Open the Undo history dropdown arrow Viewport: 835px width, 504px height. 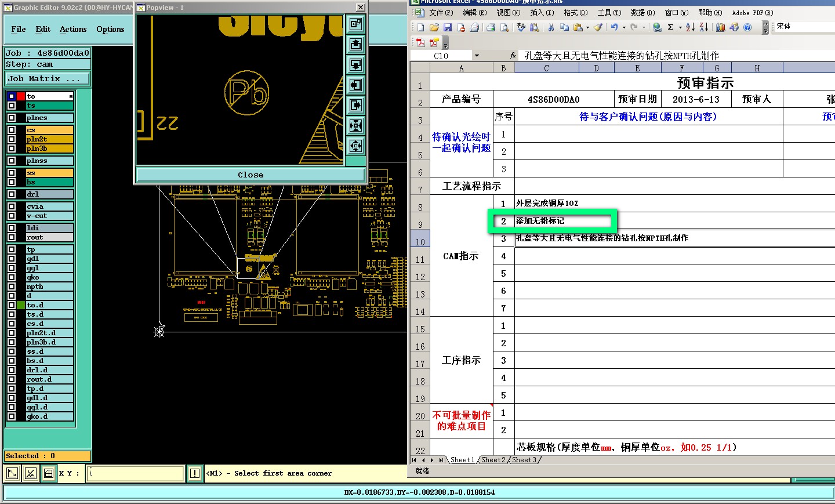click(x=624, y=27)
